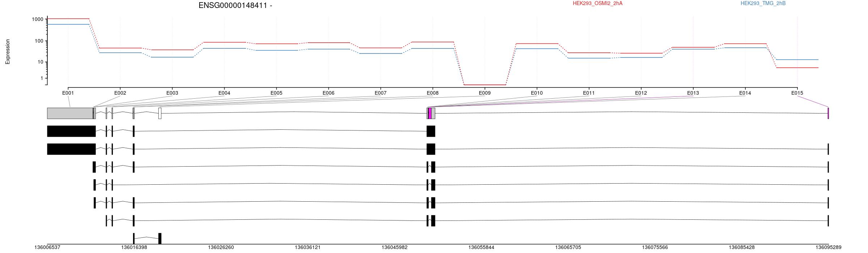Click genomic coordinate 136075566

tap(655, 248)
